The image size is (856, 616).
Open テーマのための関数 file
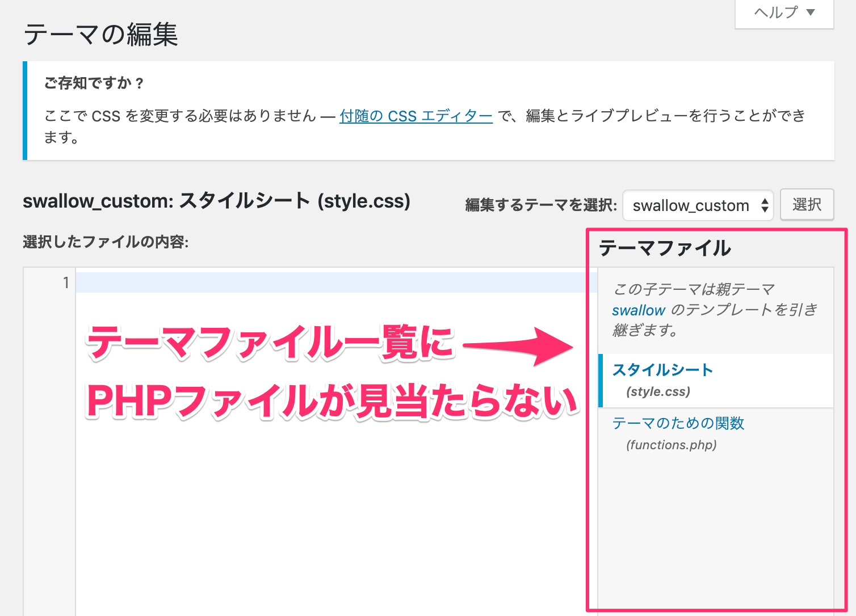(678, 423)
